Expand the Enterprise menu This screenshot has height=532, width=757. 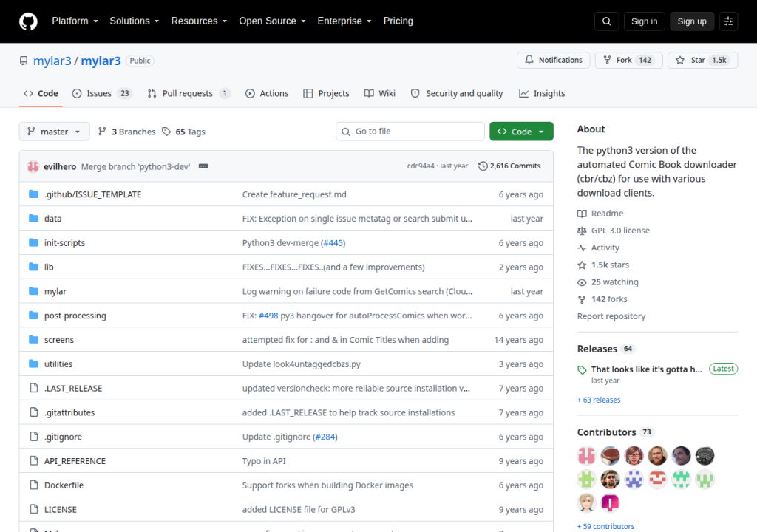(344, 21)
